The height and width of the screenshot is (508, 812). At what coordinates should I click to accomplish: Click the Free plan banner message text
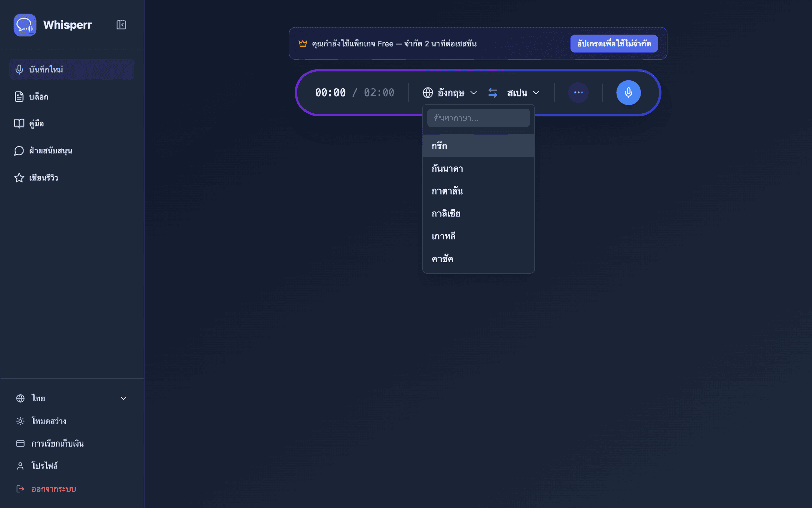pos(394,44)
